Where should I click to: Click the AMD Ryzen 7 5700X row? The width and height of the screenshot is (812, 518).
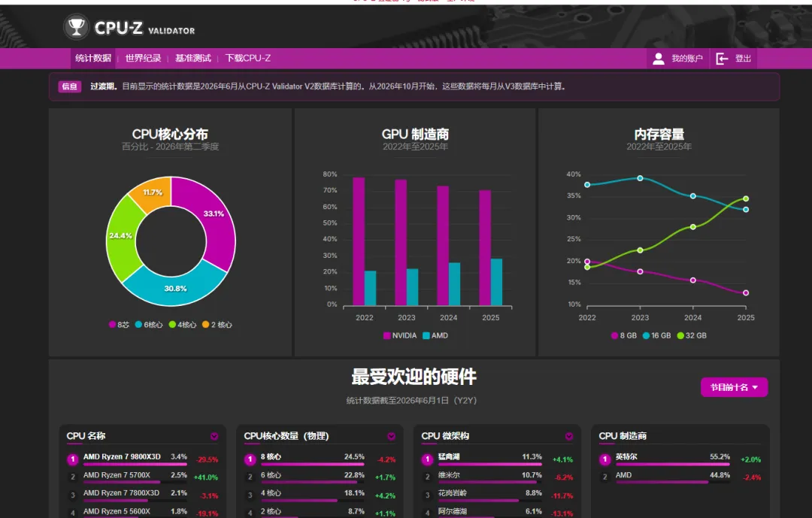point(142,477)
